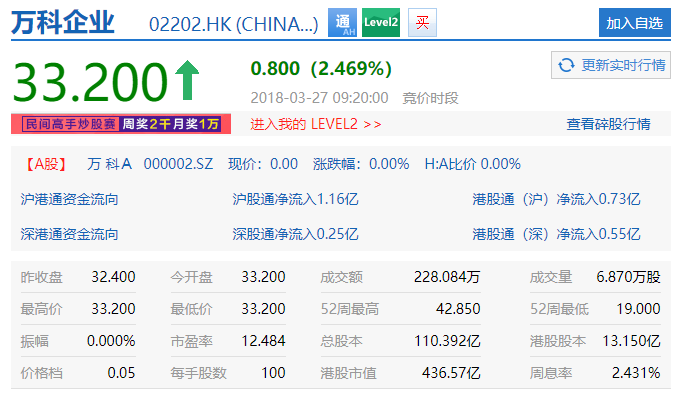The height and width of the screenshot is (397, 677).
Task: Click the 成交额 label
Action: coord(342,277)
